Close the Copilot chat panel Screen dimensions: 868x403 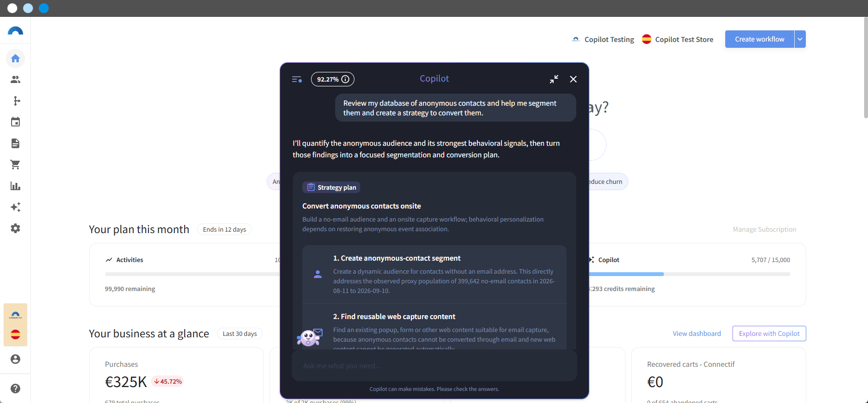coord(573,79)
